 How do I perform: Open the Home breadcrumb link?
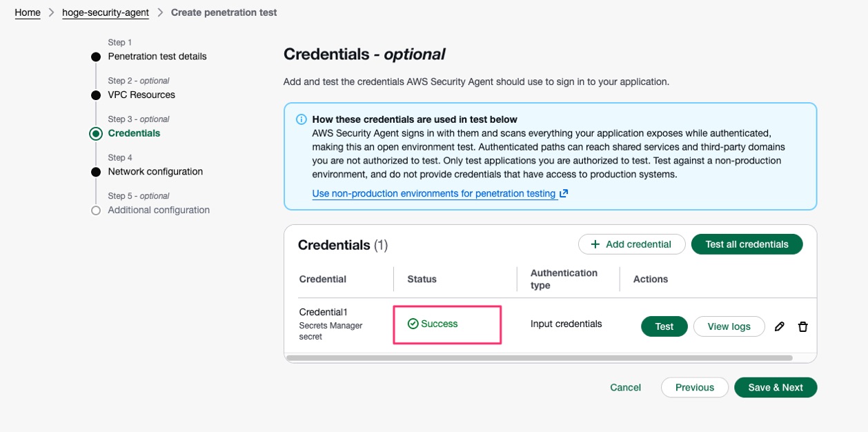tap(28, 12)
